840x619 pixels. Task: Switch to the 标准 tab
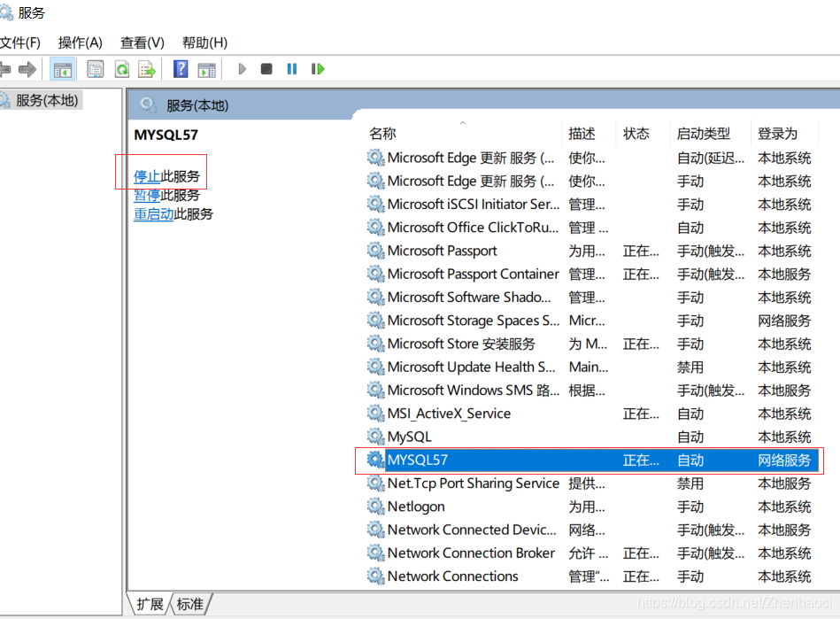189,604
